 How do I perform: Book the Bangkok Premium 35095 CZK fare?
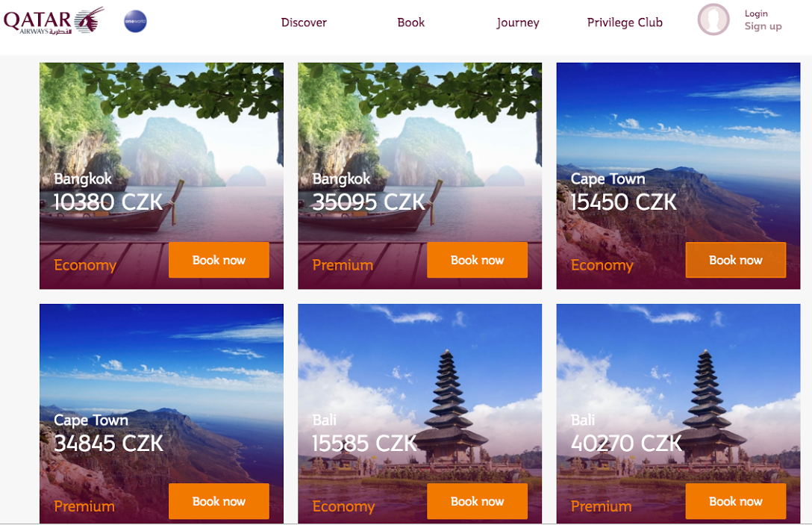pyautogui.click(x=477, y=260)
